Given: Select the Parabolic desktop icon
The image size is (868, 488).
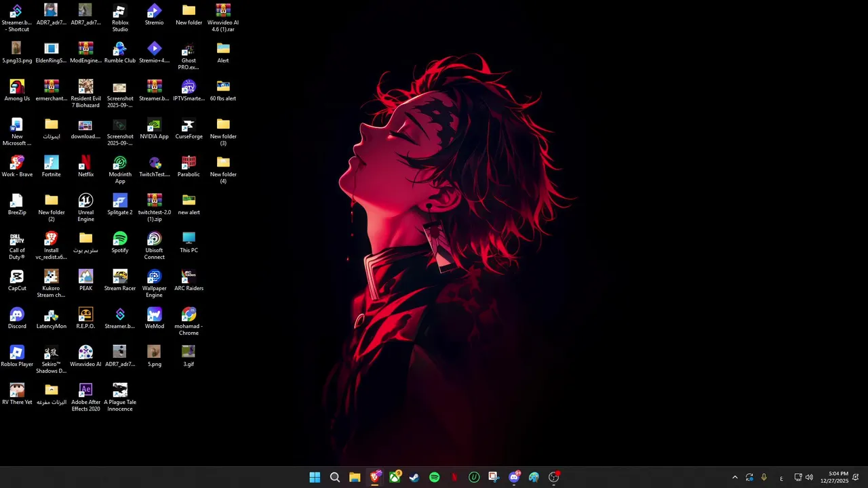Looking at the screenshot, I should [189, 167].
